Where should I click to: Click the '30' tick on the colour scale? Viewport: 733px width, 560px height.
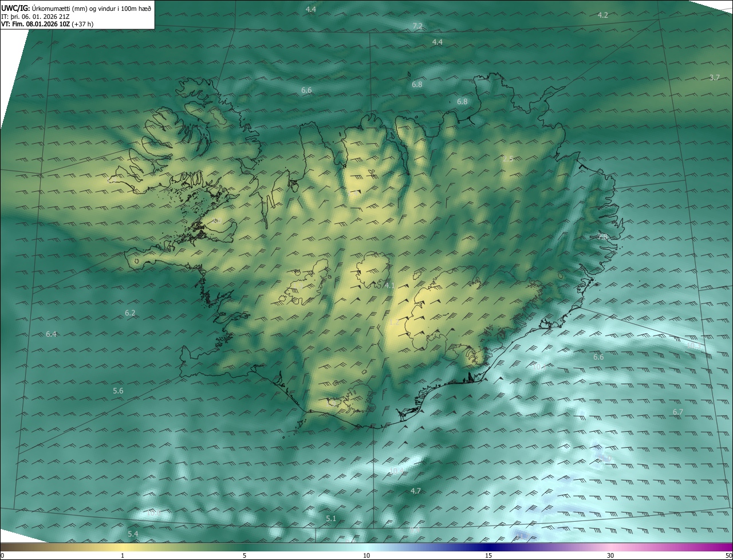610,555
